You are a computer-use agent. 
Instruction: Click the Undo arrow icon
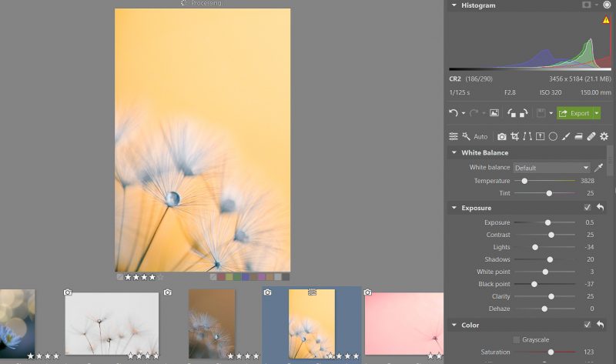(453, 113)
